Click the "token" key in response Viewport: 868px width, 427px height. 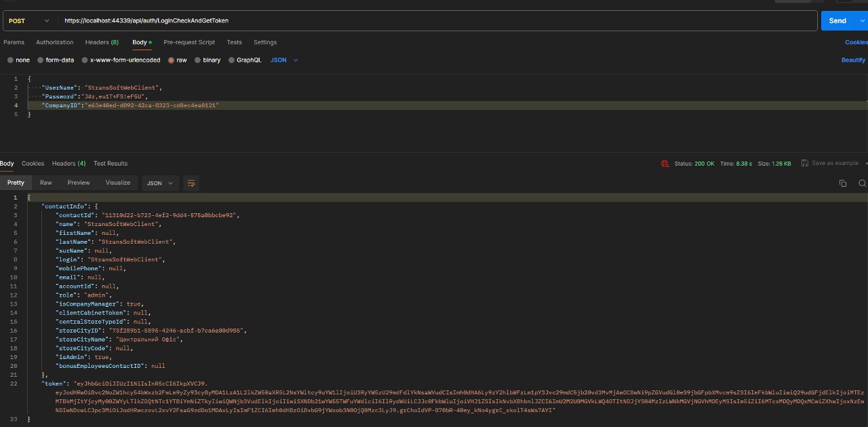[54, 384]
